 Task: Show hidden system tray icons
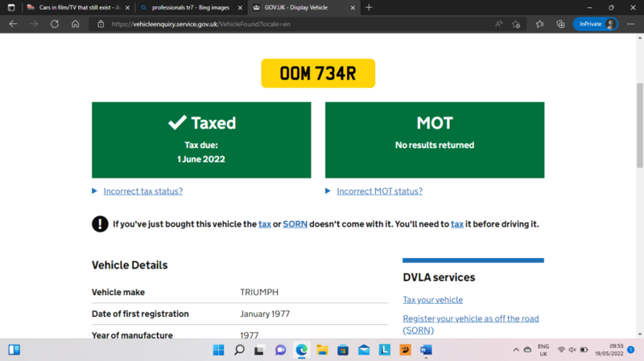(517, 350)
